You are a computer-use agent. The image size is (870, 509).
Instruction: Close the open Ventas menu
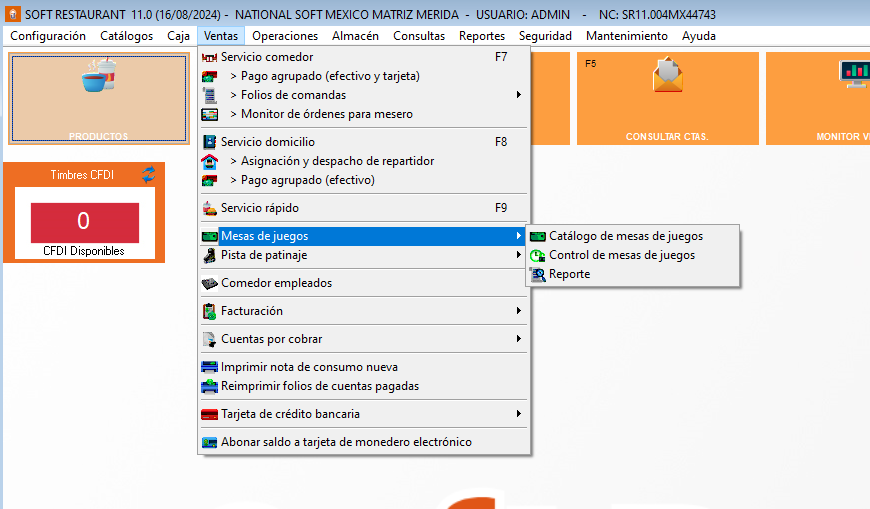[221, 36]
